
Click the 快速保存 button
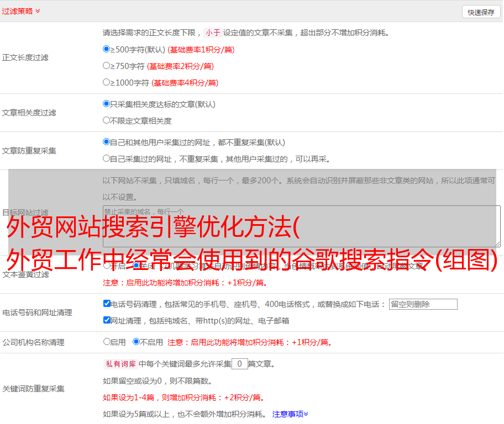(481, 12)
